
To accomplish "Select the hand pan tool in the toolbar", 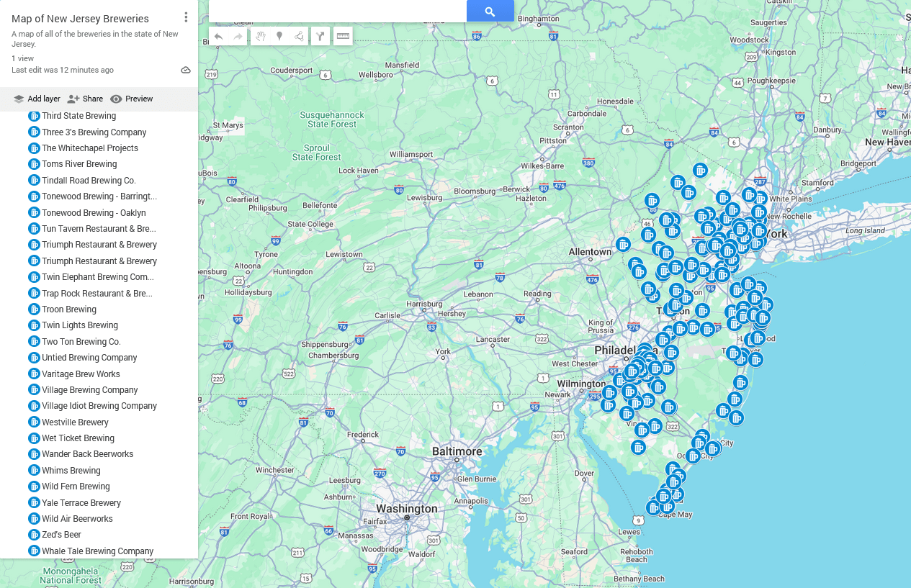I will [x=260, y=36].
